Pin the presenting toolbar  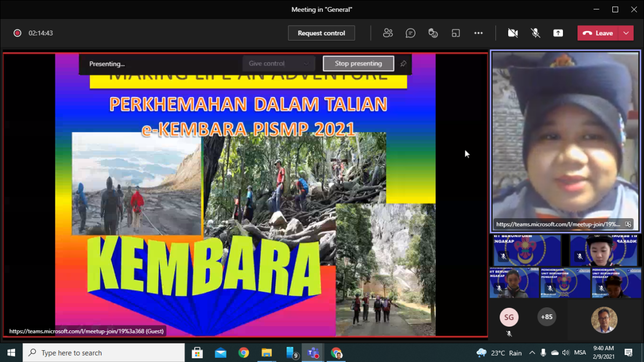pos(404,64)
